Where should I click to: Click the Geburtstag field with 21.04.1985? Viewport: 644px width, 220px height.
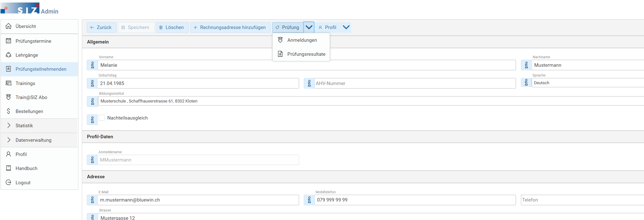click(x=198, y=83)
